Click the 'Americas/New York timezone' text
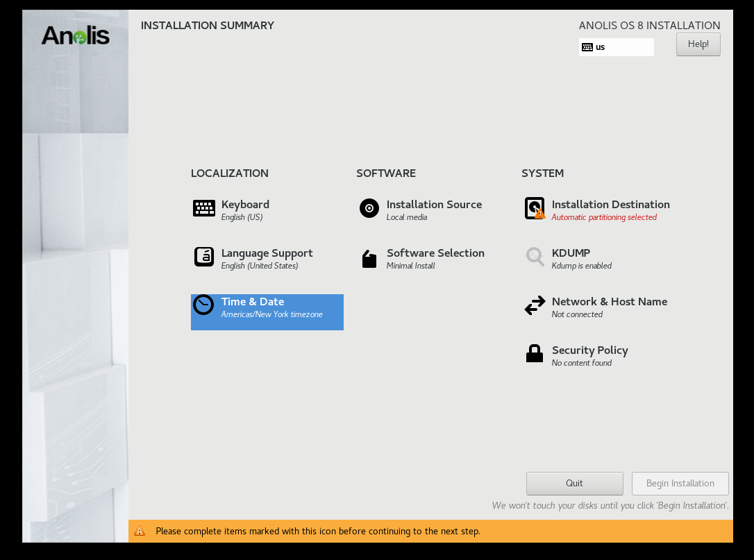Viewport: 754px width, 560px height. click(x=271, y=314)
